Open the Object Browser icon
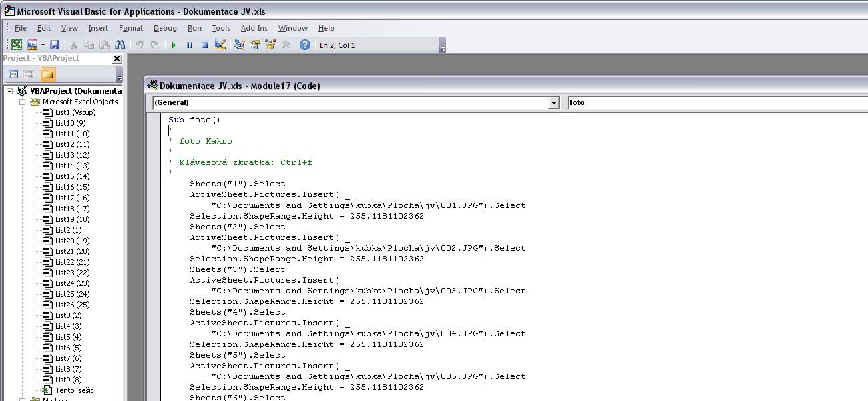Viewport: 868px width, 401px height. (x=270, y=45)
